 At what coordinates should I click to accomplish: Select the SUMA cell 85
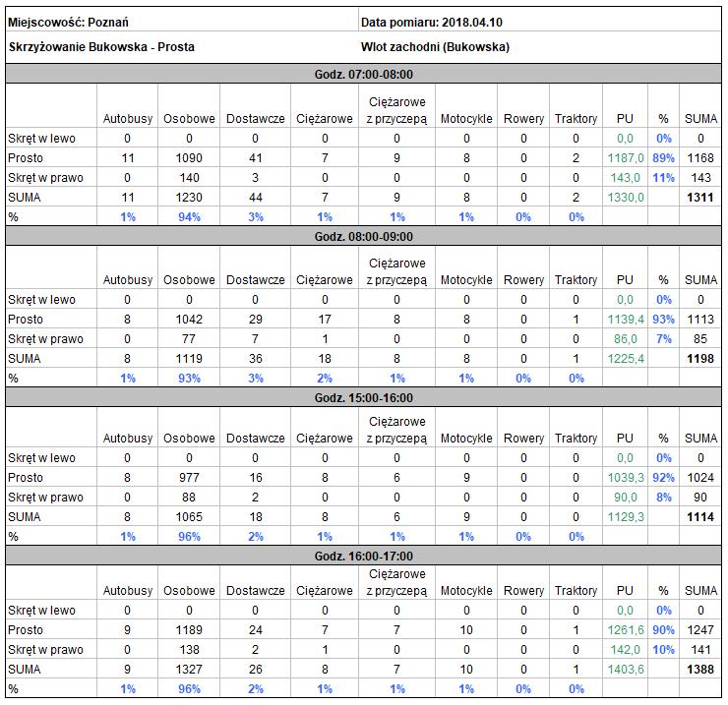[700, 339]
